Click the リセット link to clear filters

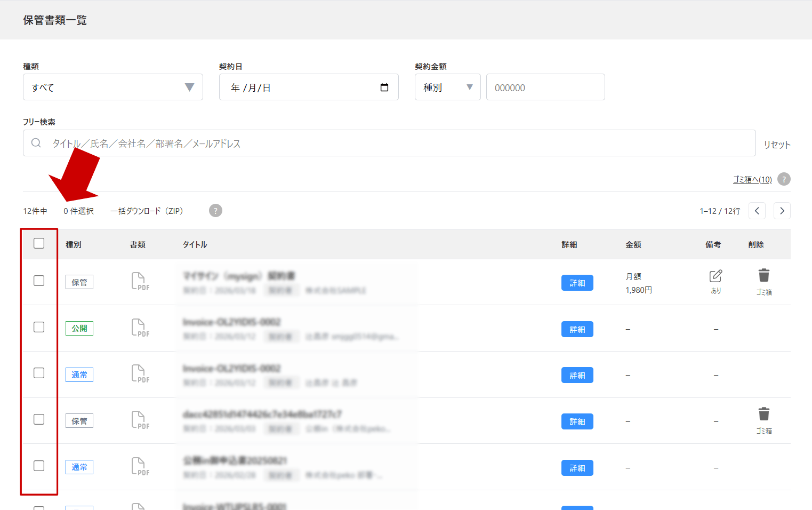[776, 144]
